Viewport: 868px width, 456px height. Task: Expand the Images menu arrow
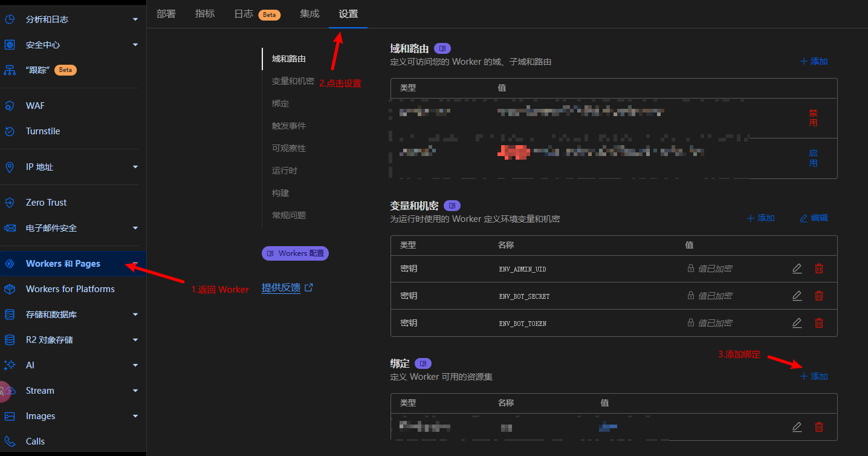pos(135,416)
